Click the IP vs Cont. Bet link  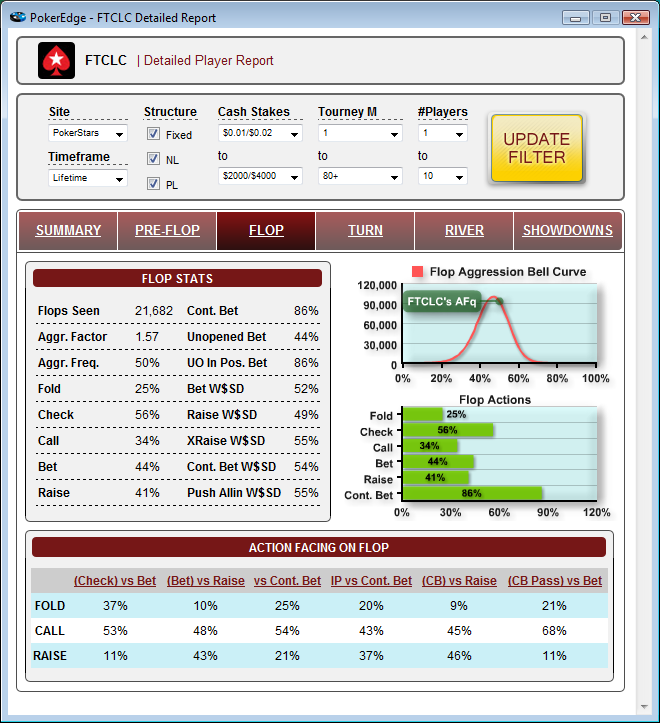[371, 581]
